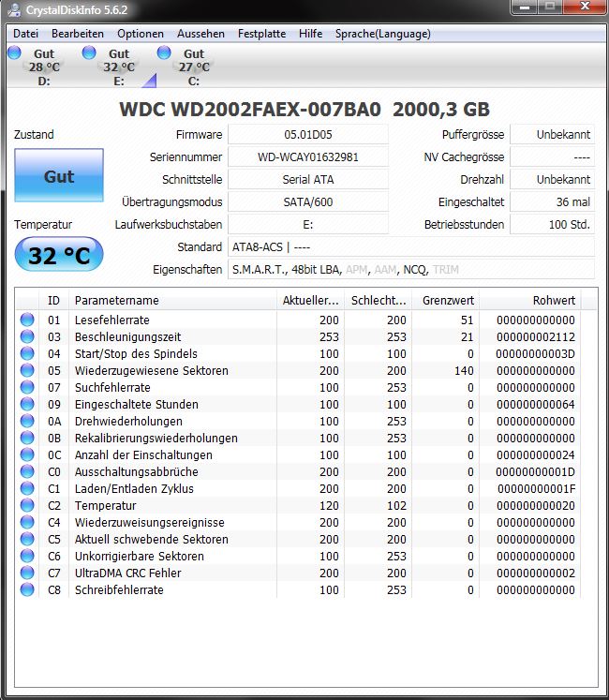Click the status orb for Suchfehlerrate
This screenshot has height=700, width=609.
click(x=27, y=387)
